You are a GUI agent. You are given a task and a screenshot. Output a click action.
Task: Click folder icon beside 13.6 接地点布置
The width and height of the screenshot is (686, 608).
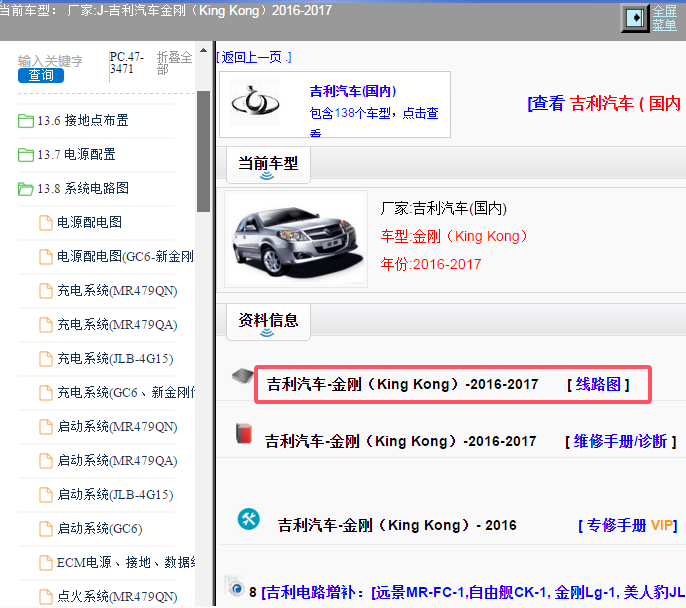26,121
